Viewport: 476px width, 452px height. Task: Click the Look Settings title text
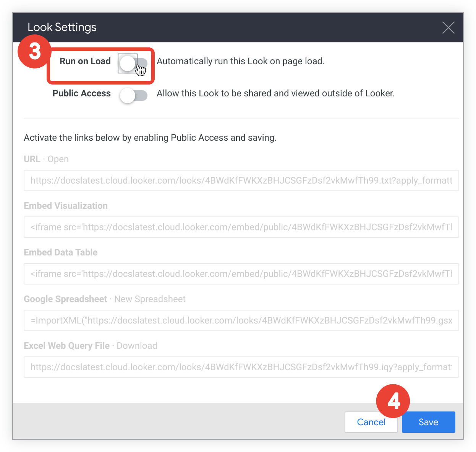pos(62,27)
